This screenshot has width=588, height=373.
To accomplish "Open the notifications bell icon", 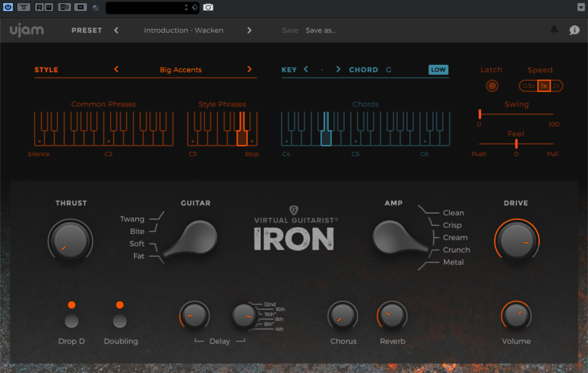I will tap(554, 30).
